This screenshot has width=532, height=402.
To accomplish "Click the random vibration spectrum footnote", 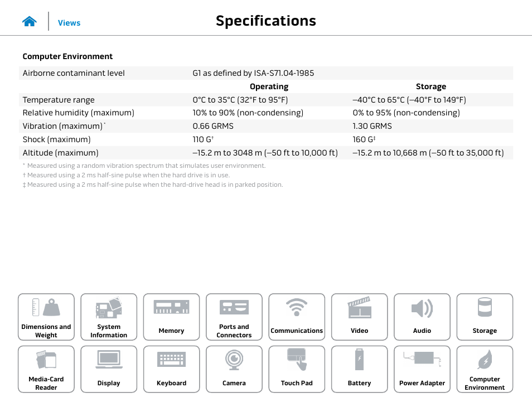I will [x=144, y=166].
